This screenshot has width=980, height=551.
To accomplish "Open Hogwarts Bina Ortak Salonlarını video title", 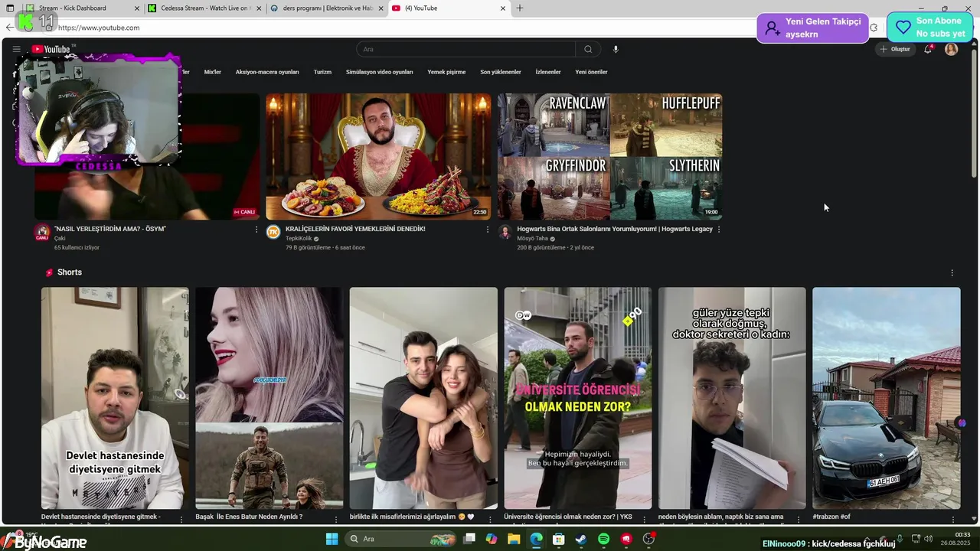I will 615,229.
